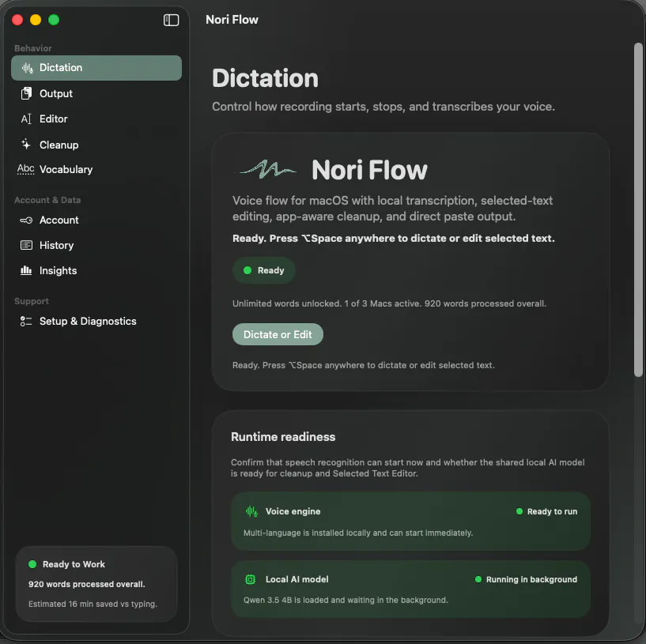646x644 pixels.
Task: Click the Local AI model chip icon
Action: click(x=250, y=579)
